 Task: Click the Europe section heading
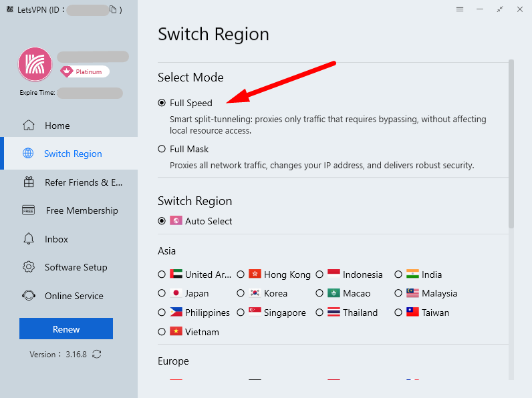click(173, 361)
